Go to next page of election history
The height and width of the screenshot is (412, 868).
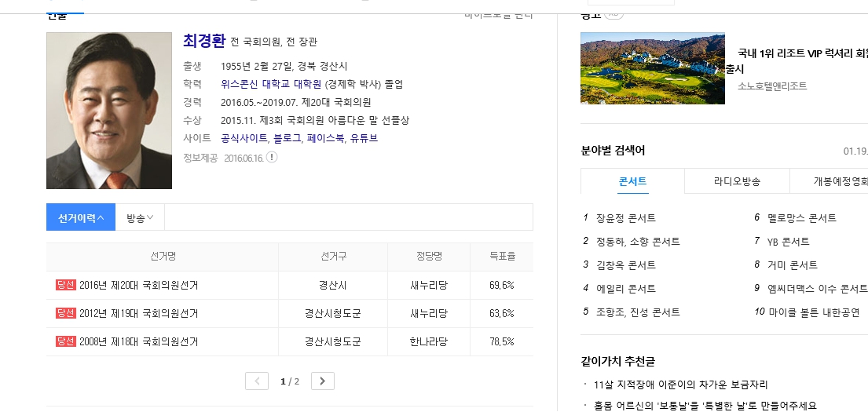(323, 381)
